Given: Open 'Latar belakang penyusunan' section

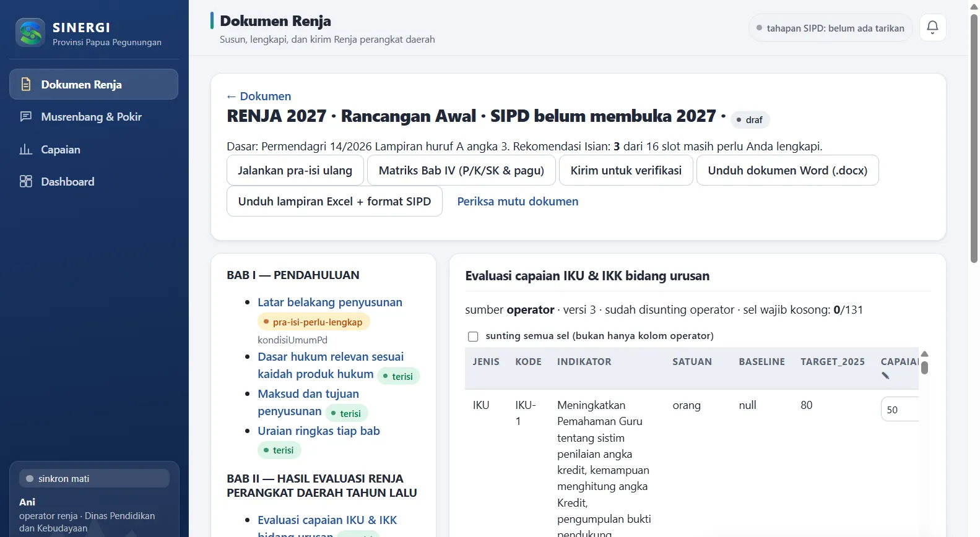Looking at the screenshot, I should 330,302.
